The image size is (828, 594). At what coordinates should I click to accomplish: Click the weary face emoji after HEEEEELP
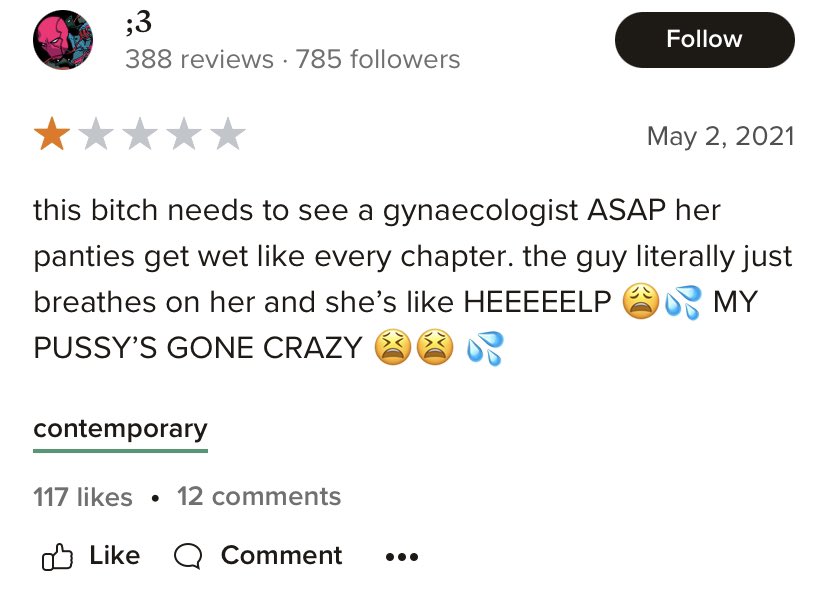coord(641,301)
